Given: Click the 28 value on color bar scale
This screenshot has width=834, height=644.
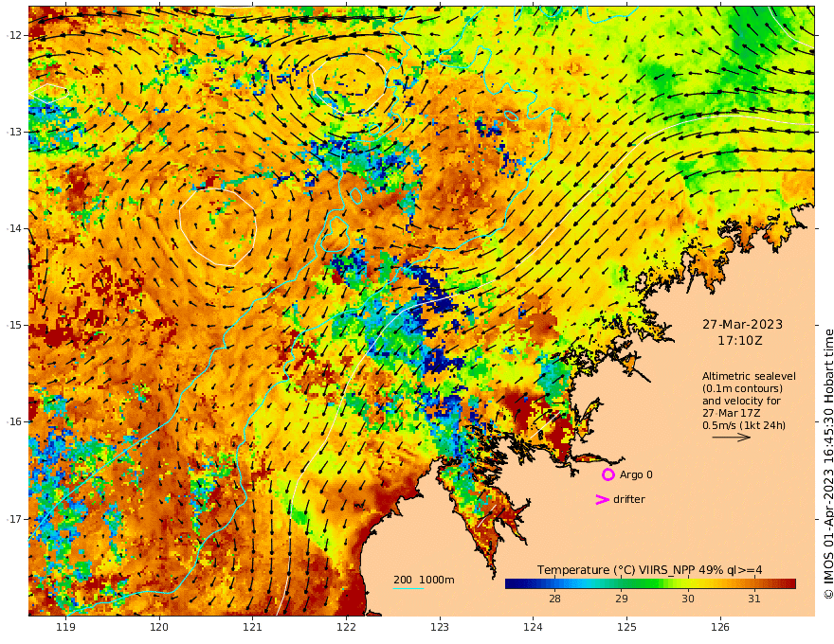Looking at the screenshot, I should click(554, 599).
